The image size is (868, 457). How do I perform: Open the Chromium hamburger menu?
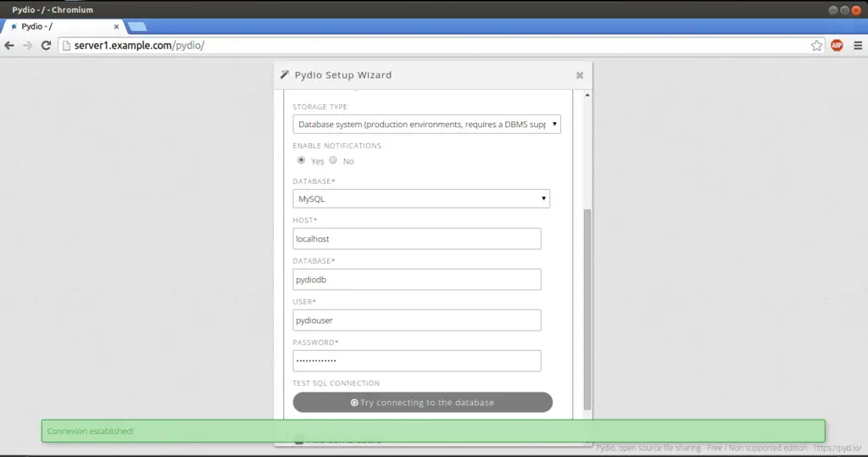pyautogui.click(x=858, y=46)
